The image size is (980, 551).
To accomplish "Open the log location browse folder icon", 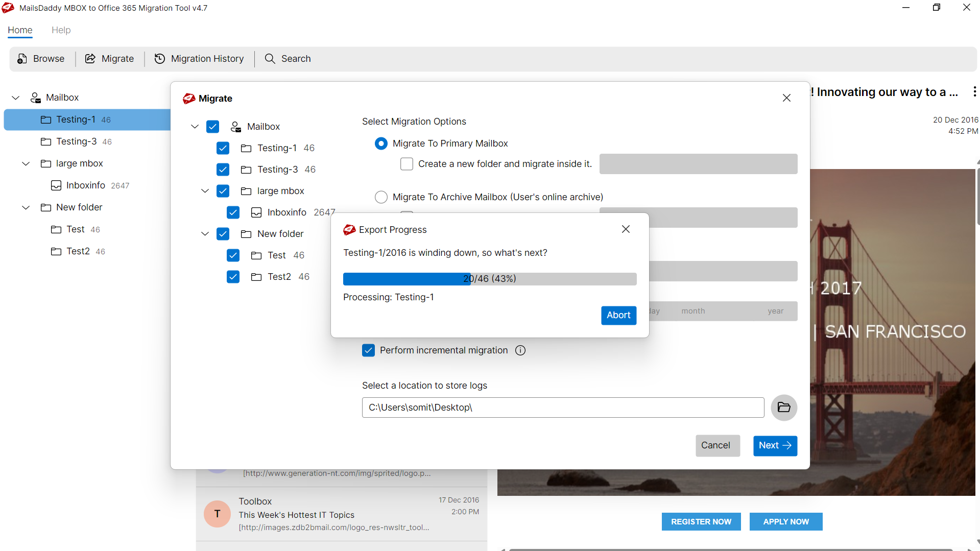I will point(784,408).
